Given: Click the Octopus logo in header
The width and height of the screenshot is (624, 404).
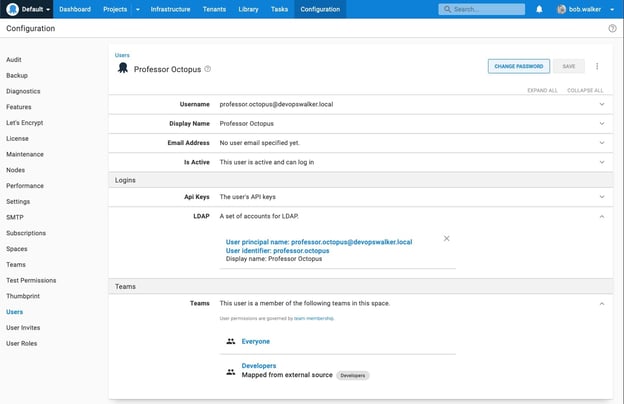Looking at the screenshot, I should tap(13, 9).
